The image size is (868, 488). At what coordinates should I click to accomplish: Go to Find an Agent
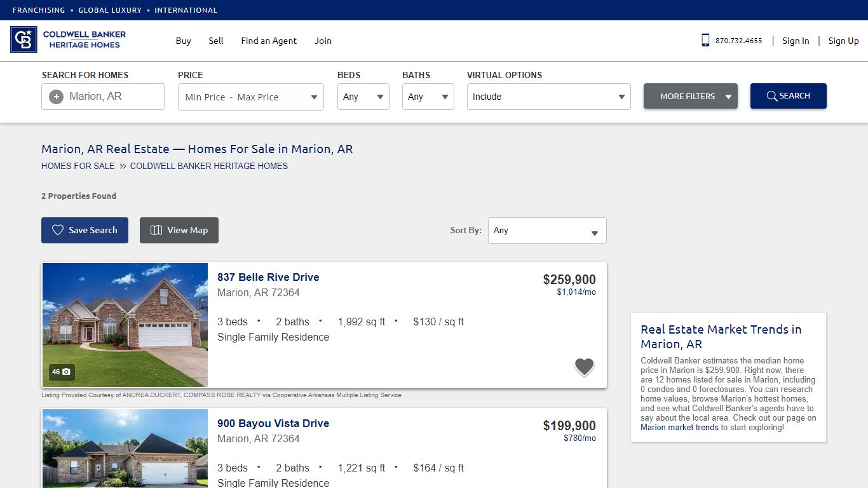(x=269, y=41)
